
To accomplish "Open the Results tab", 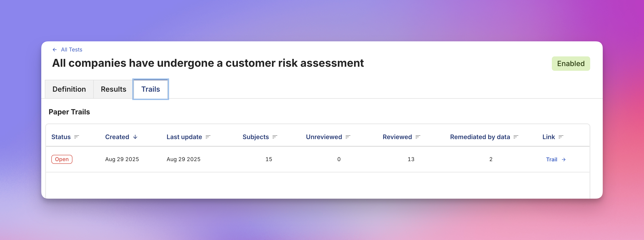I will coord(113,89).
